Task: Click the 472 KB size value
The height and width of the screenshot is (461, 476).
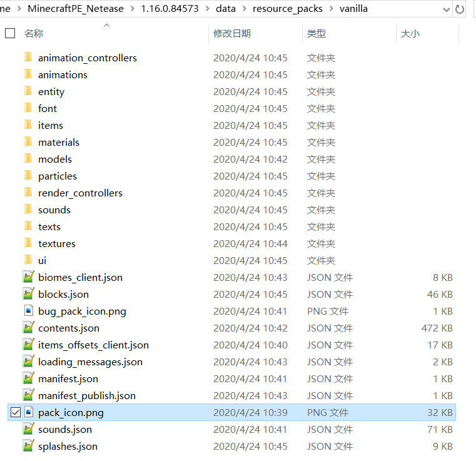Action: (437, 328)
